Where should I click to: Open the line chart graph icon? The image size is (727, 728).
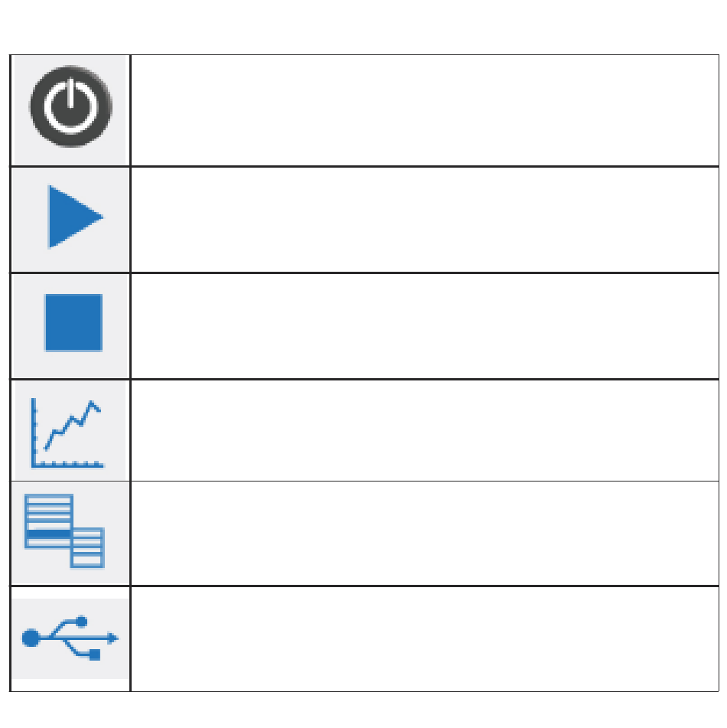(x=67, y=433)
